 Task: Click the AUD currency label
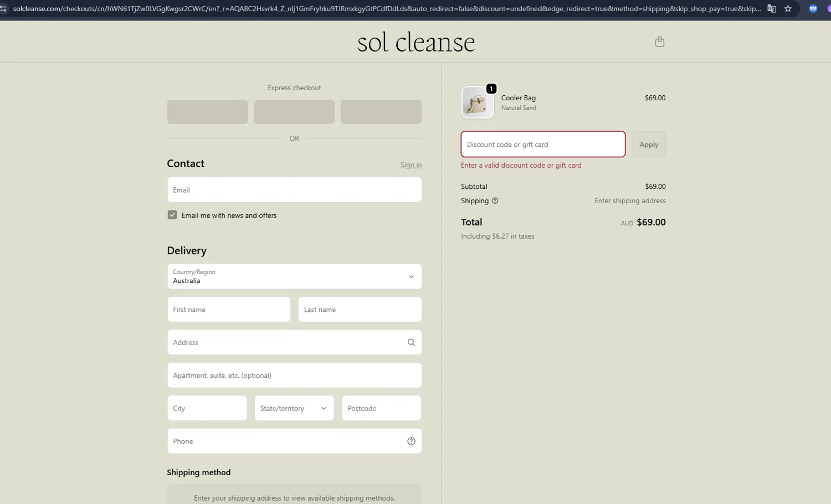coord(627,223)
